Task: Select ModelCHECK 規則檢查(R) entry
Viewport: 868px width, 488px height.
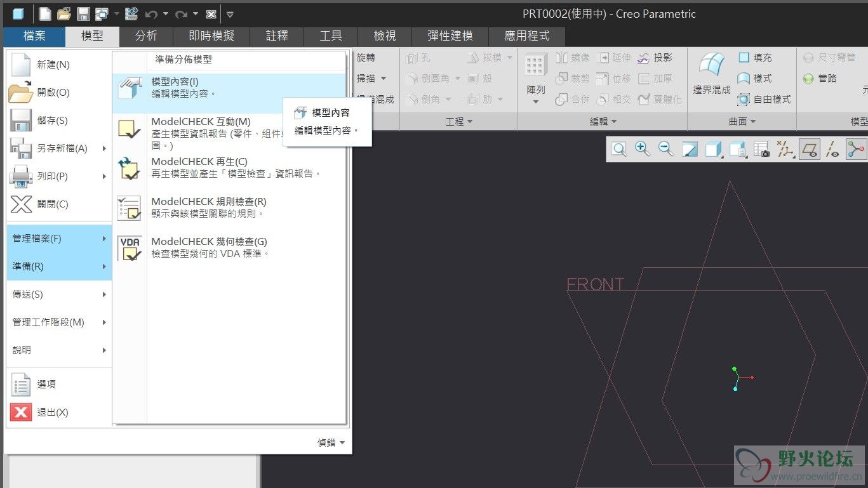Action: point(229,208)
